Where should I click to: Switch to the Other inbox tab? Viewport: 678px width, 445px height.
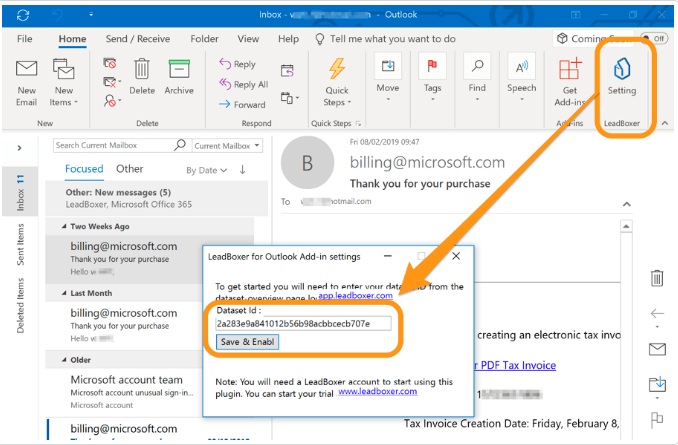click(x=129, y=169)
